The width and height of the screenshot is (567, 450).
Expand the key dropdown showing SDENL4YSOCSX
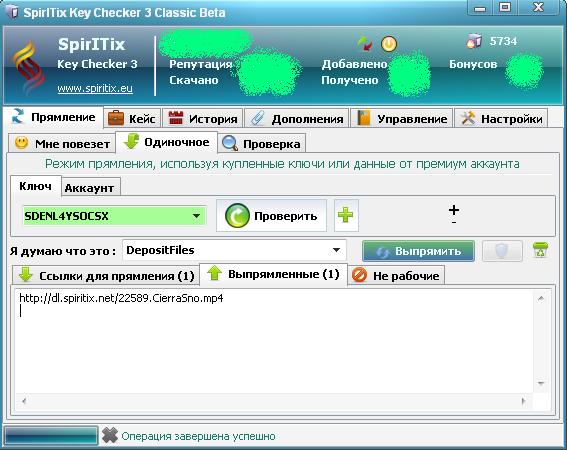196,216
